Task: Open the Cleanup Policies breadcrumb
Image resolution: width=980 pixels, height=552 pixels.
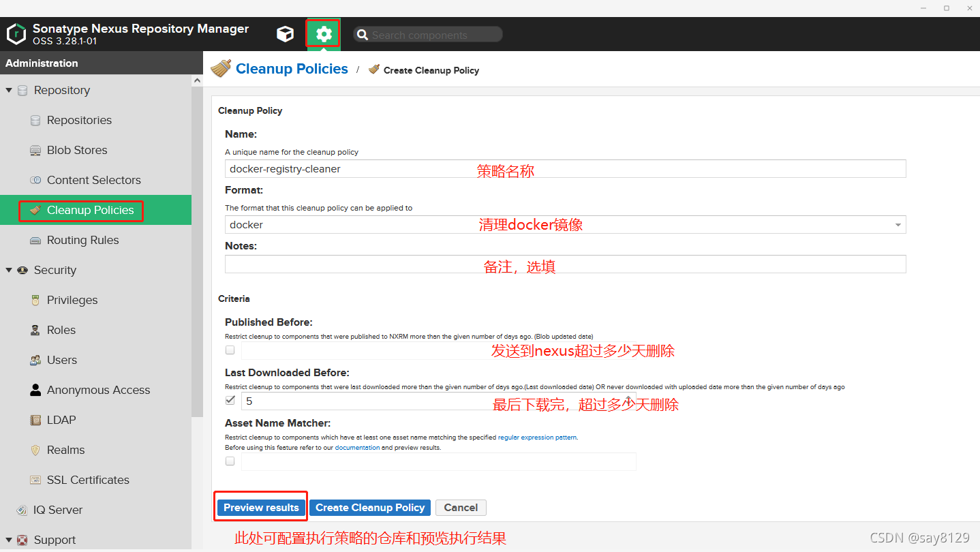Action: (292, 68)
